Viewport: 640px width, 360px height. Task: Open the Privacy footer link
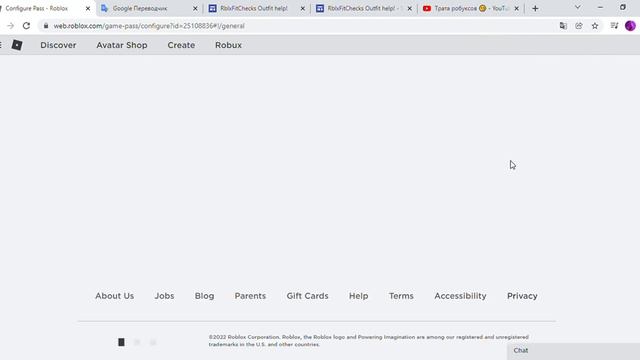[x=522, y=296]
